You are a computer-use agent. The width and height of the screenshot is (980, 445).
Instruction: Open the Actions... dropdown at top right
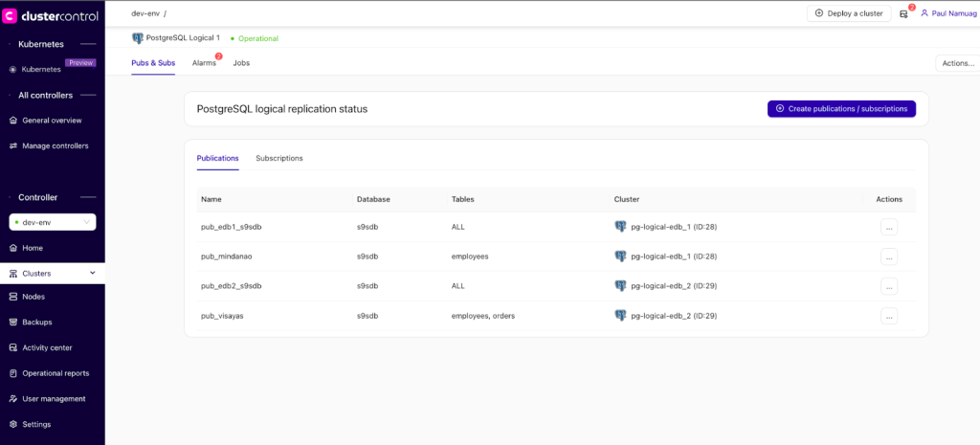click(x=956, y=63)
